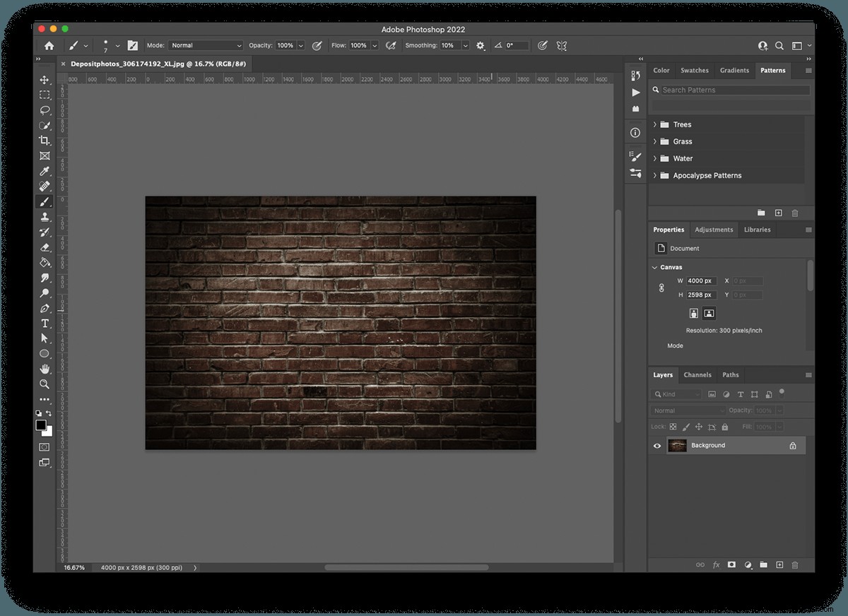848x616 pixels.
Task: Open the Adjustments tab
Action: (x=714, y=230)
